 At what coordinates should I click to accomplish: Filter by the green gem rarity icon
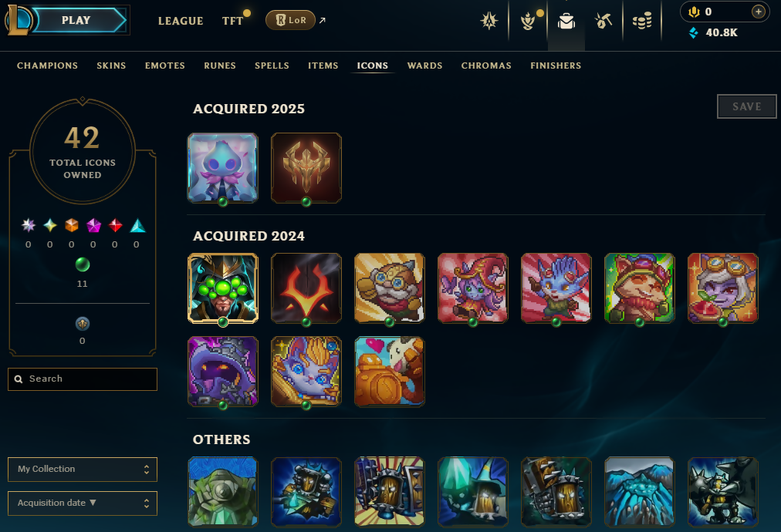point(82,264)
